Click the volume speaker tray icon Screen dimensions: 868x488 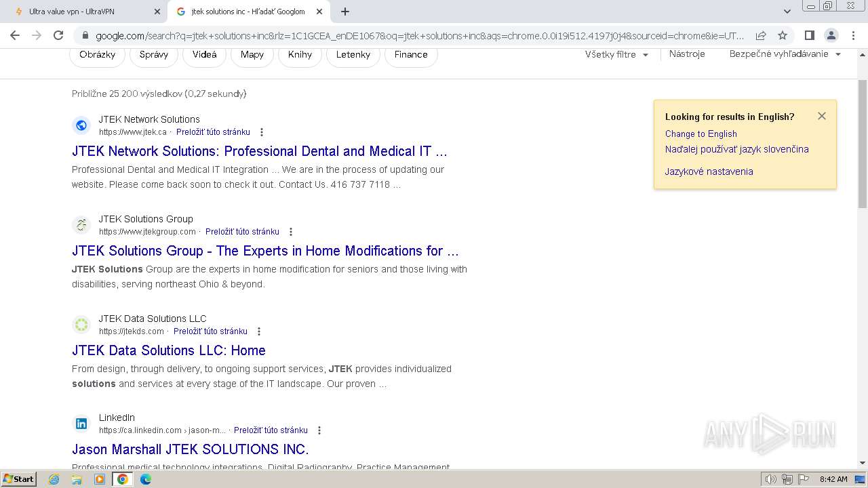[x=771, y=479]
